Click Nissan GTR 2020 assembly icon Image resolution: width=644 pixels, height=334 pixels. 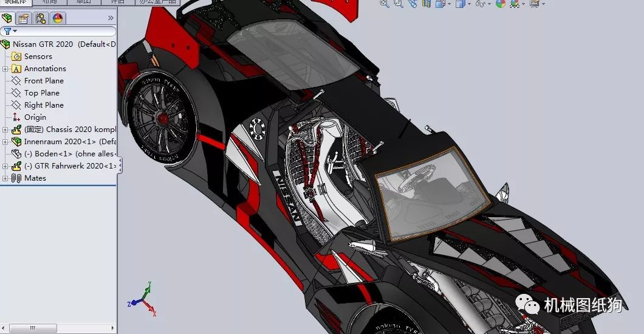[x=5, y=44]
